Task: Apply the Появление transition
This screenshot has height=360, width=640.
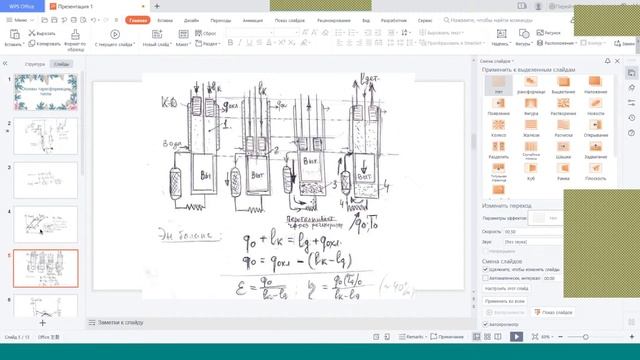Action: [498, 107]
